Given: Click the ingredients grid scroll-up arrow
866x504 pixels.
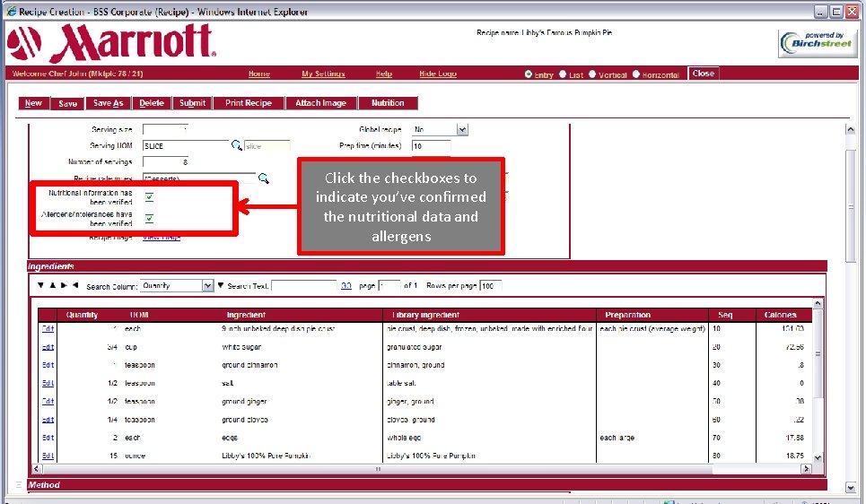Looking at the screenshot, I should (818, 303).
